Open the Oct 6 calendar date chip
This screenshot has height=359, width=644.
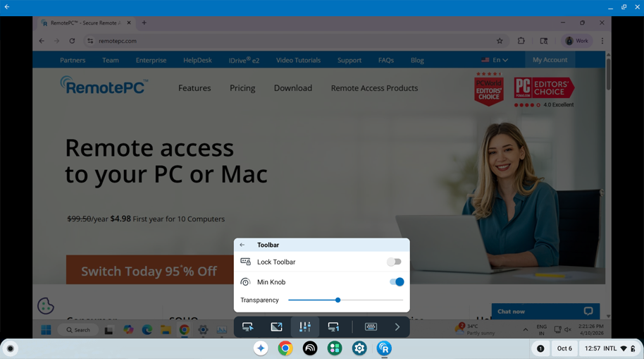tap(564, 348)
